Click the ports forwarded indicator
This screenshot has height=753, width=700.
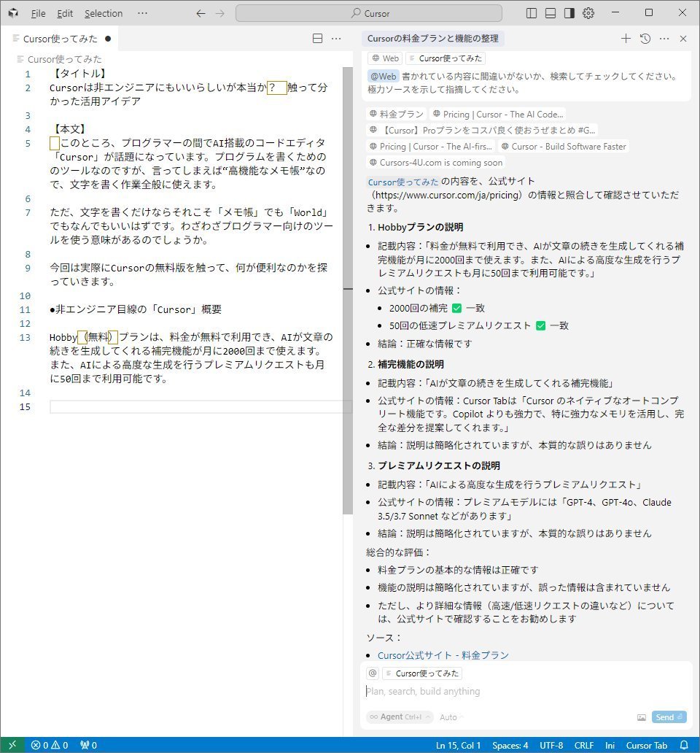[x=88, y=745]
